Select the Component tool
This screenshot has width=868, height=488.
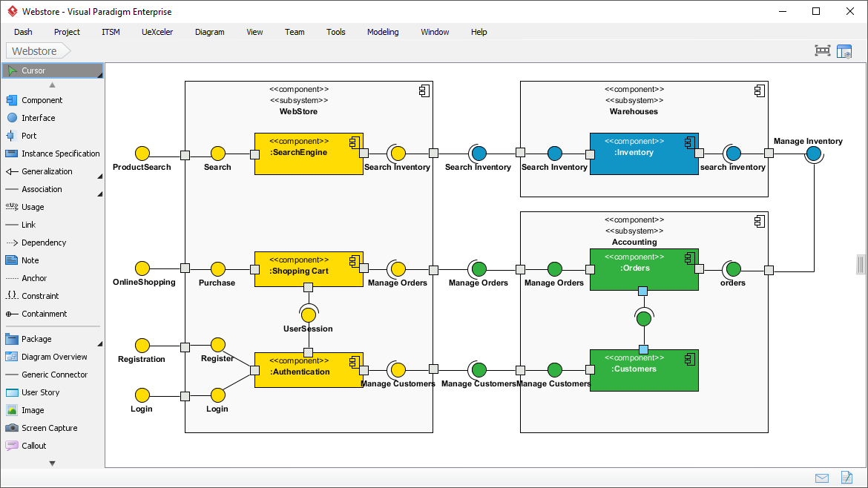(x=41, y=100)
